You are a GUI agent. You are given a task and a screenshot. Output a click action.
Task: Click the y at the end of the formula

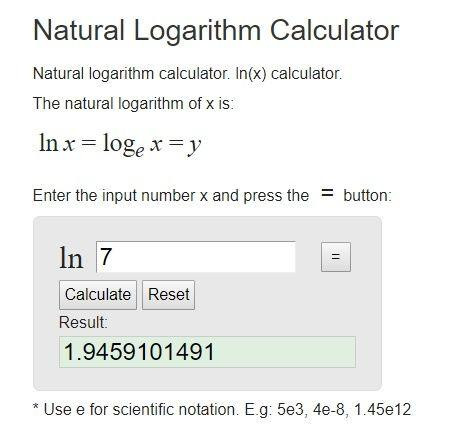pos(195,146)
